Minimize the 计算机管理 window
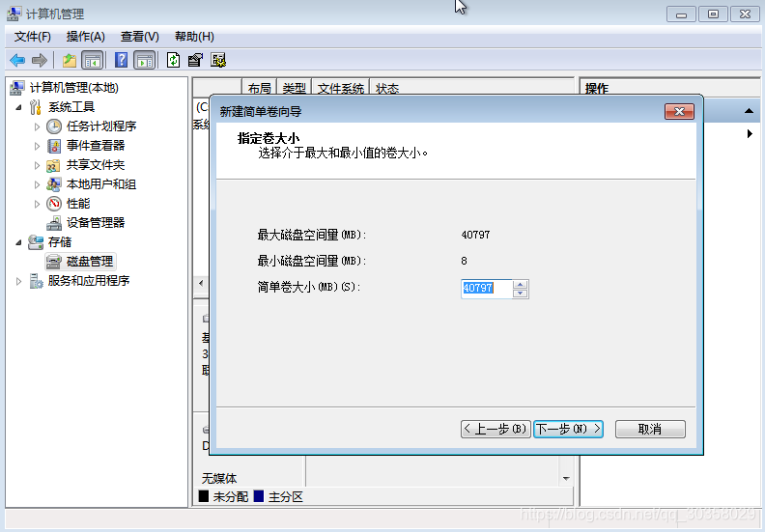The width and height of the screenshot is (765, 532). coord(681,14)
